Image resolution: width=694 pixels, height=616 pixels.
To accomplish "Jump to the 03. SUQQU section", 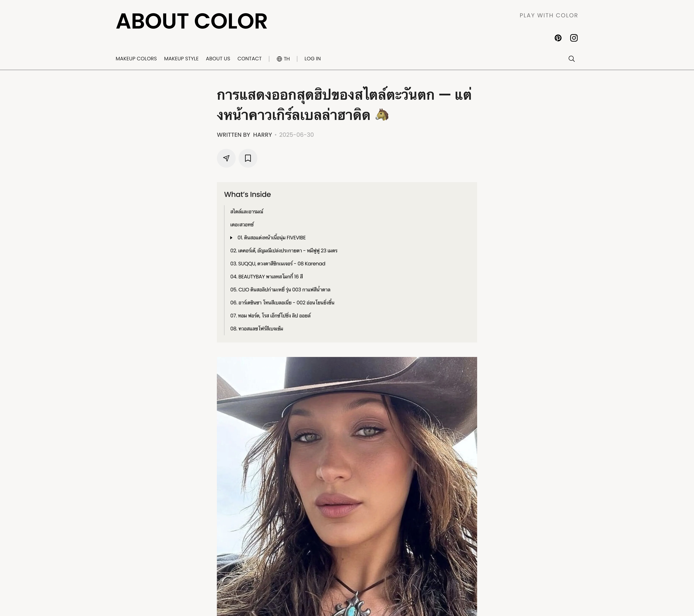I will coord(278,264).
